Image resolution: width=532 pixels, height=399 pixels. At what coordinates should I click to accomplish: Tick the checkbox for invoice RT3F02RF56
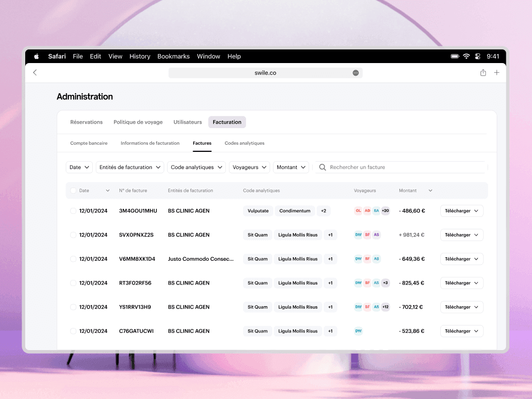click(x=74, y=283)
